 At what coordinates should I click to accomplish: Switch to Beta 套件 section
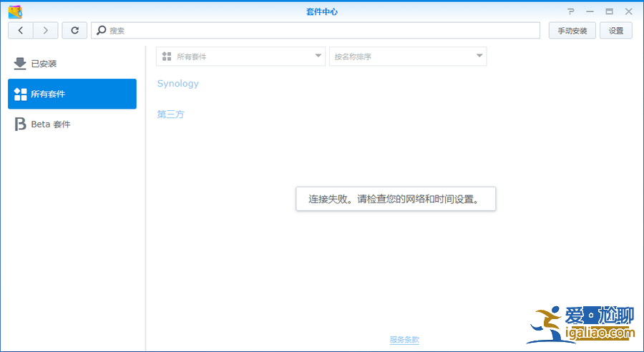coord(72,124)
